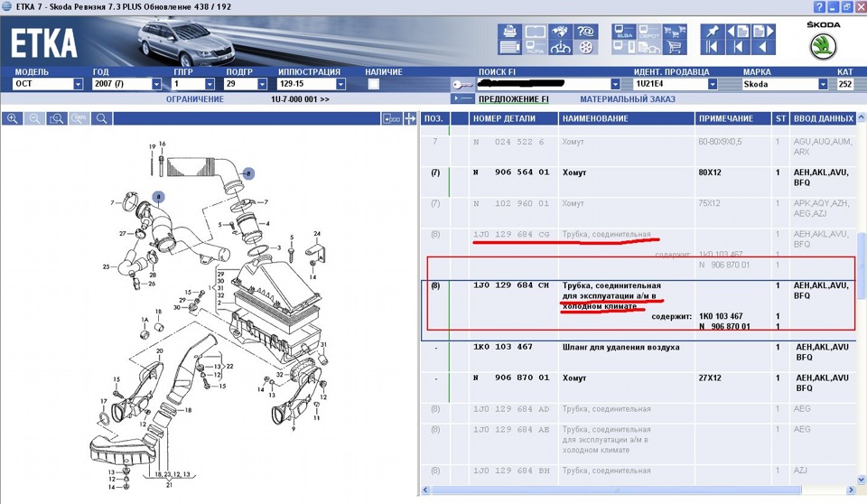Click the ПРИМЕЧАНИЕ column header
The height and width of the screenshot is (504, 867).
(x=732, y=118)
